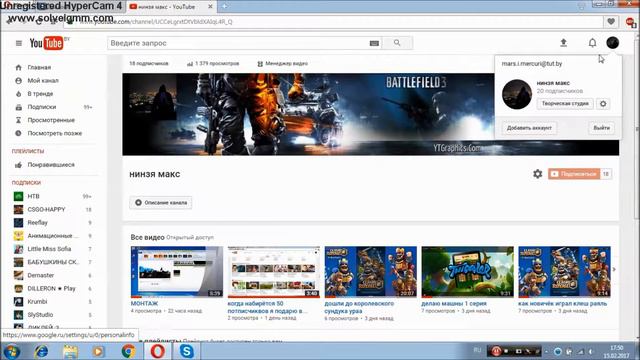Click the Все видео heading link

point(147,237)
